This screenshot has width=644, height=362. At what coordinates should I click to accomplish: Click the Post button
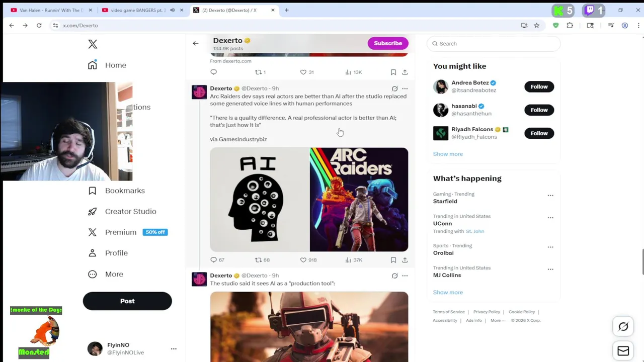(127, 301)
